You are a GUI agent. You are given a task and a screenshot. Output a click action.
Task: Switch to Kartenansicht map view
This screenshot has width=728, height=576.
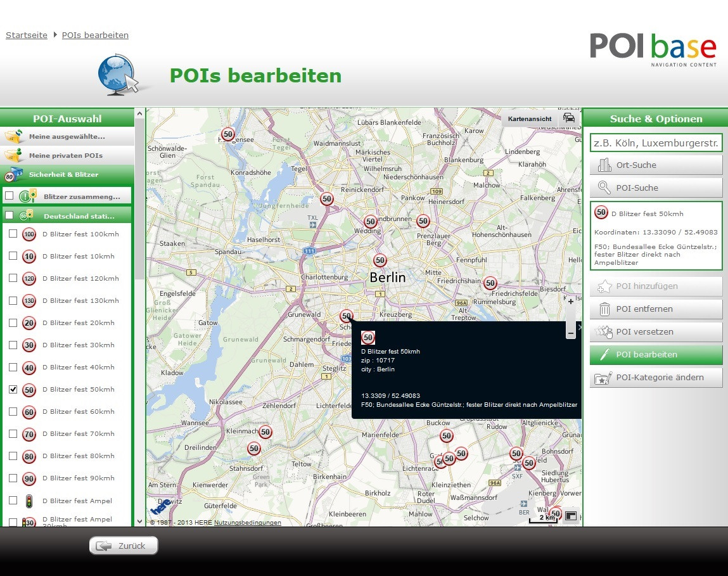pyautogui.click(x=529, y=118)
